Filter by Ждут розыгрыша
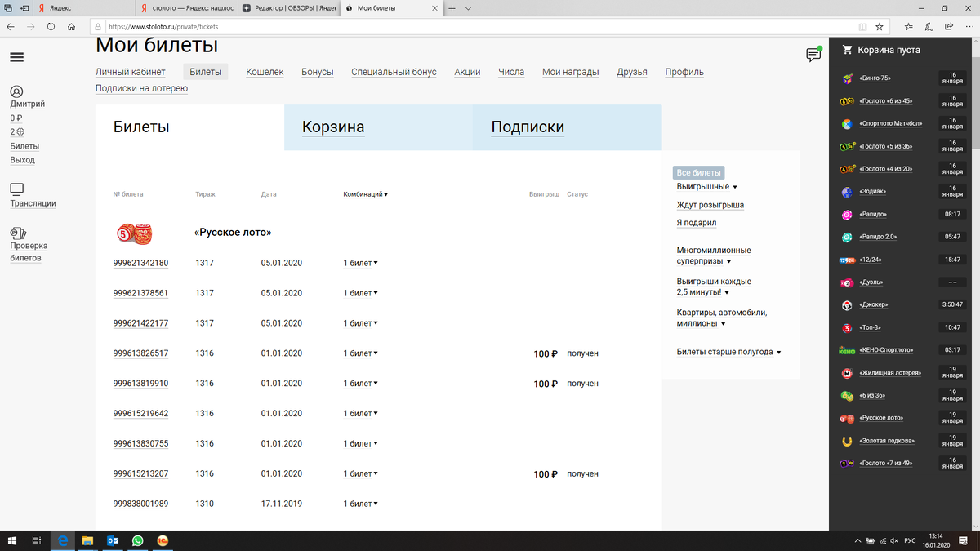 point(710,205)
